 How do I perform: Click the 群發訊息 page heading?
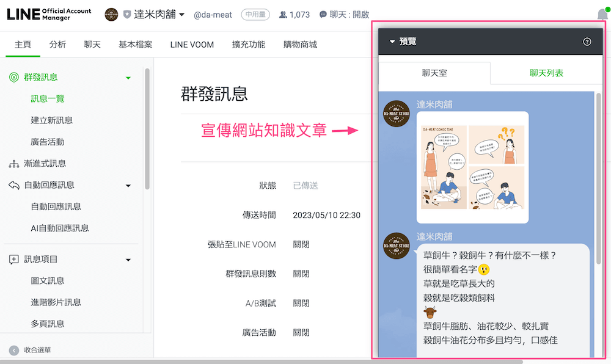[214, 94]
